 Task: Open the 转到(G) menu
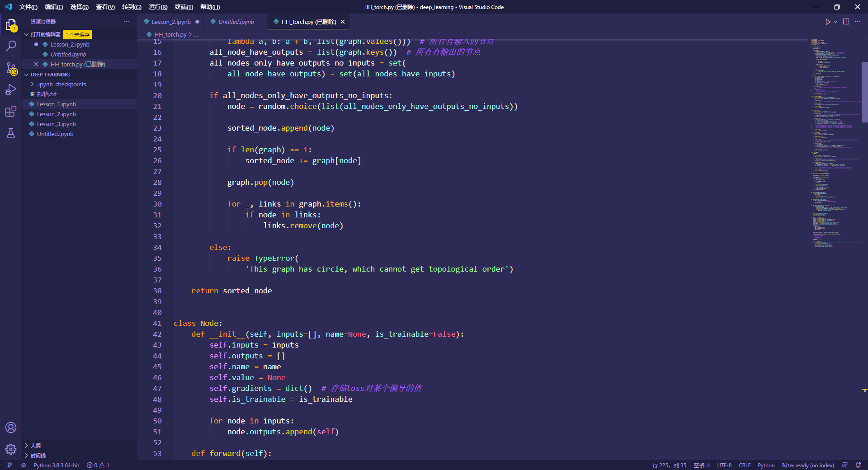(132, 7)
